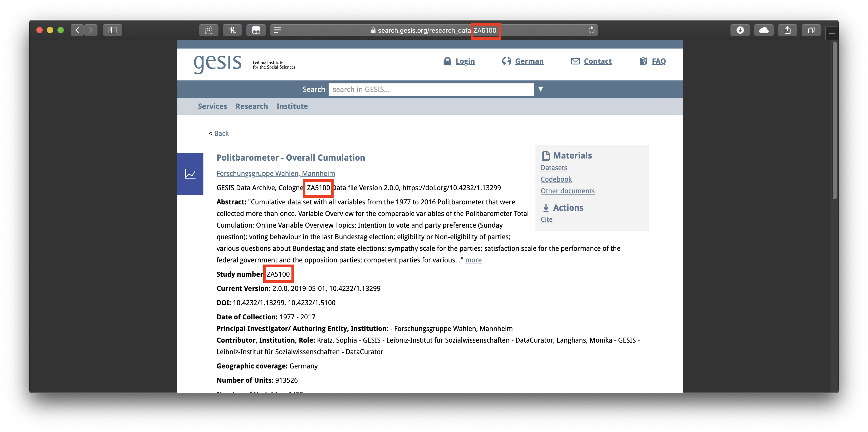Viewport: 868px width, 432px height.
Task: Open the ghost privacy extension icon
Action: (209, 30)
